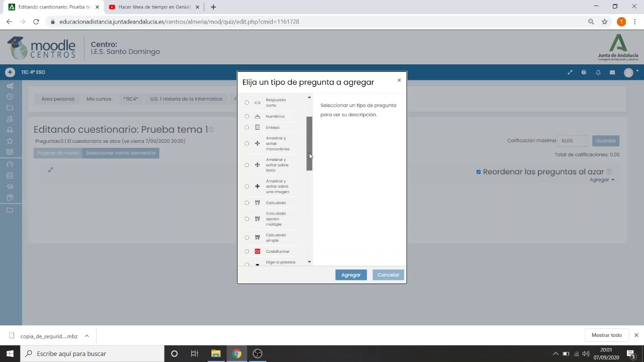Select Arrastrar y soltar sobre texto radio
Viewport: 644px width, 362px height.
tap(247, 165)
